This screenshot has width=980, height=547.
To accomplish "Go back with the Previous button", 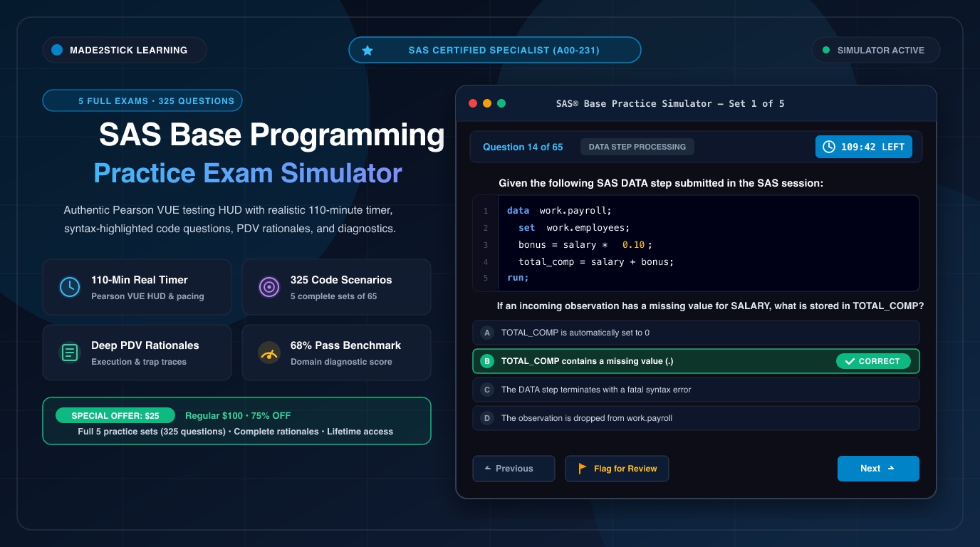I will [514, 469].
